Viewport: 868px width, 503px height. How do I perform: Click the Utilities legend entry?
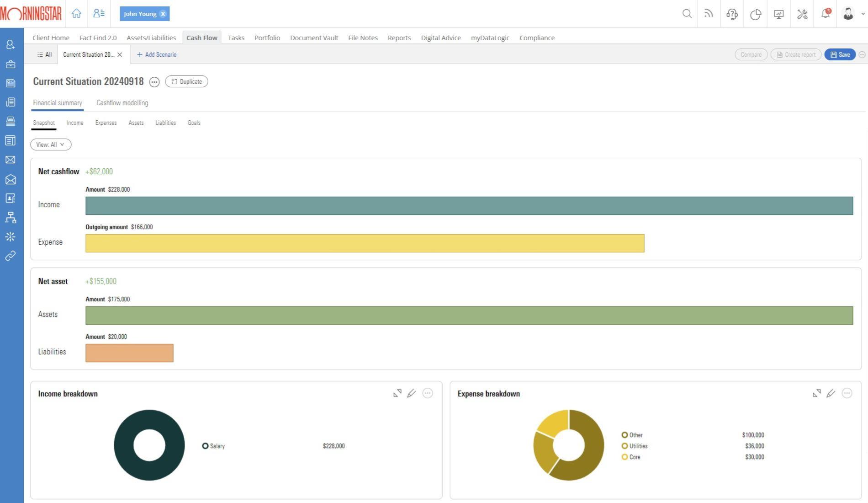[635, 446]
